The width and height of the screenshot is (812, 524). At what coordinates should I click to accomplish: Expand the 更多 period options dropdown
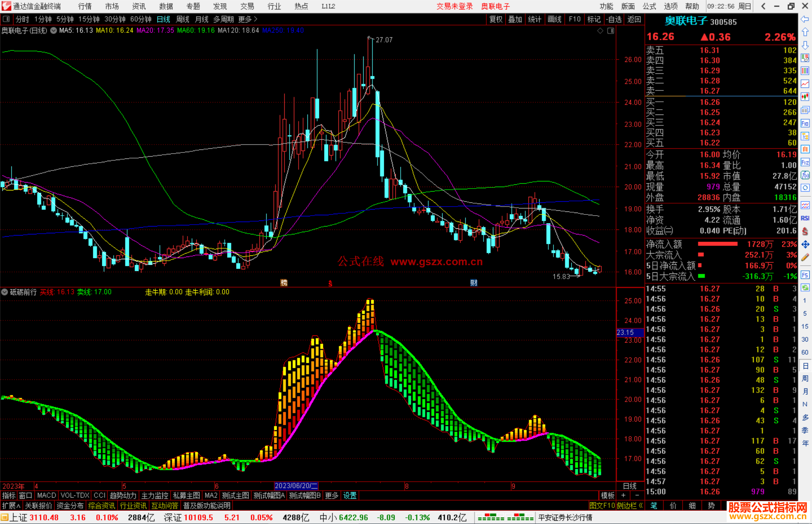(x=248, y=19)
